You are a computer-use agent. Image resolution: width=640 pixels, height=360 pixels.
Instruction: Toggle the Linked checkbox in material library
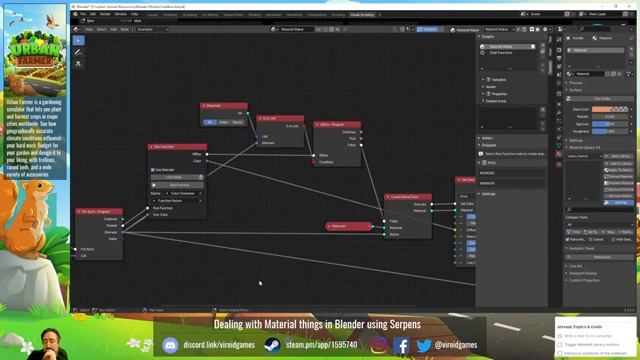click(591, 240)
